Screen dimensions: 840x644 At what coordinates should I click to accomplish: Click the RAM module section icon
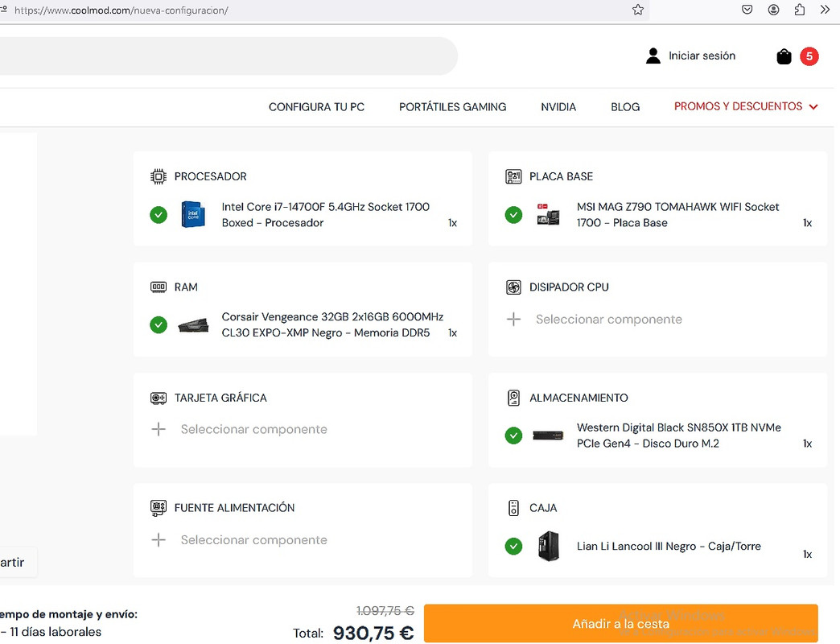[x=159, y=287]
